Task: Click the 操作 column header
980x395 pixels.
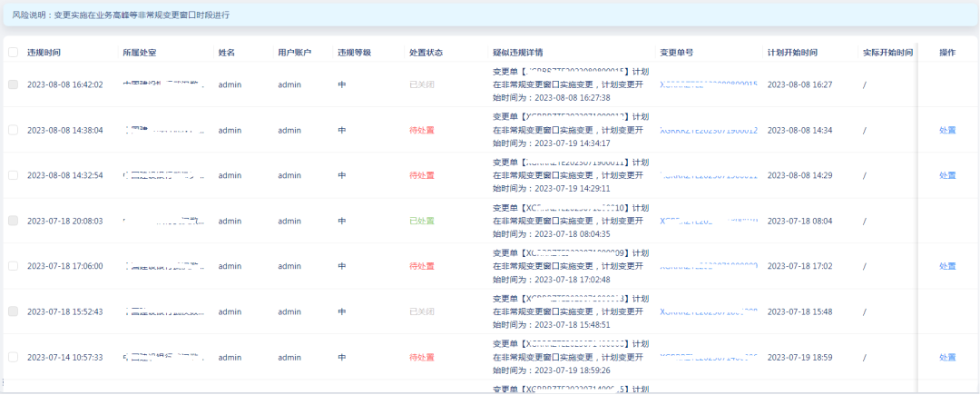Action: click(x=947, y=54)
